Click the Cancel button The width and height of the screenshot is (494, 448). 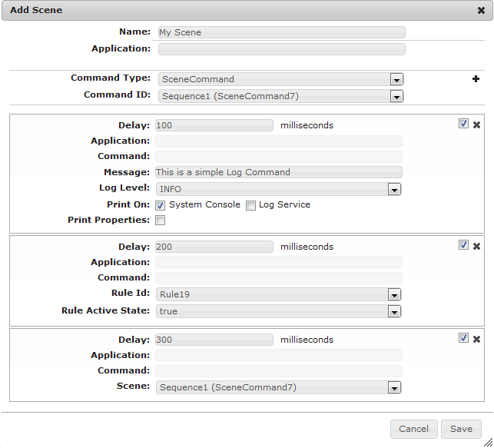(413, 429)
